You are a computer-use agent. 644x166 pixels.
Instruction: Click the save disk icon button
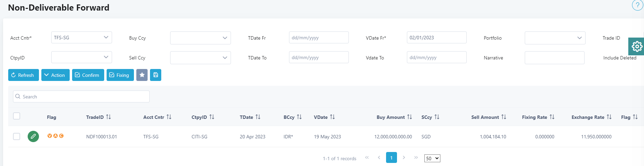coord(155,75)
